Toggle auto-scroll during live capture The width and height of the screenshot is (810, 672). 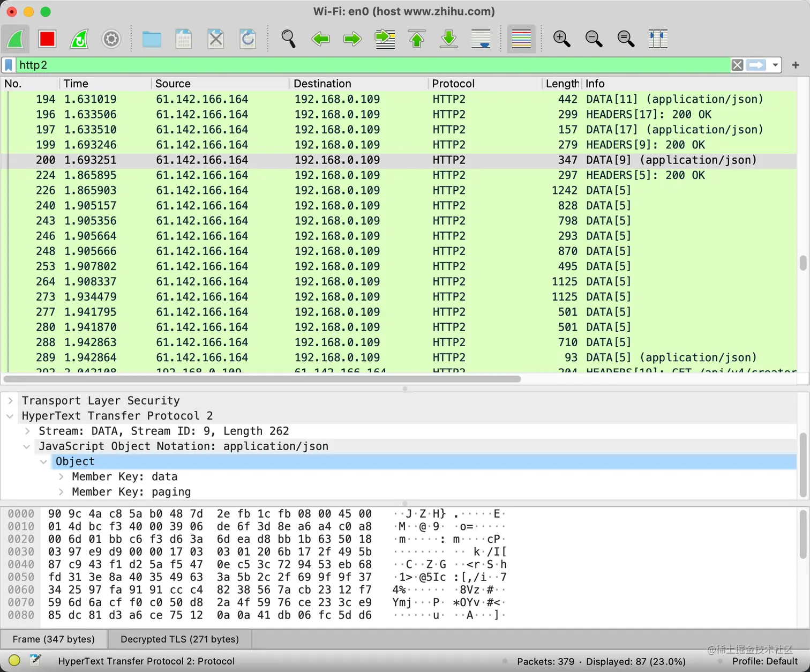481,39
